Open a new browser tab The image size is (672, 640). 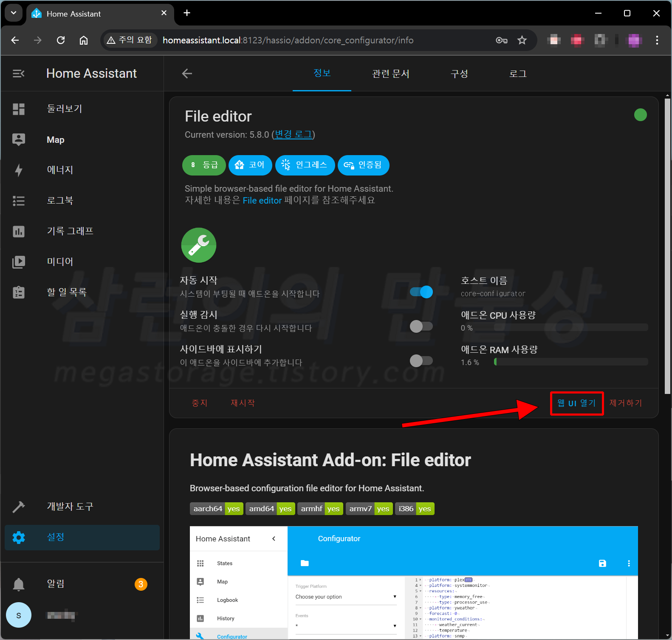coord(187,13)
